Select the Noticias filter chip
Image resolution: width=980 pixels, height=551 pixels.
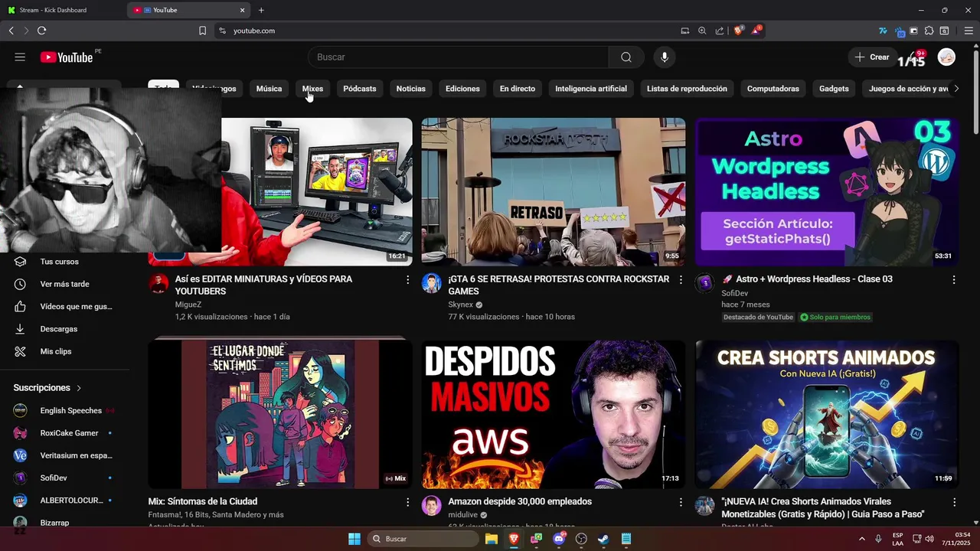(x=410, y=89)
